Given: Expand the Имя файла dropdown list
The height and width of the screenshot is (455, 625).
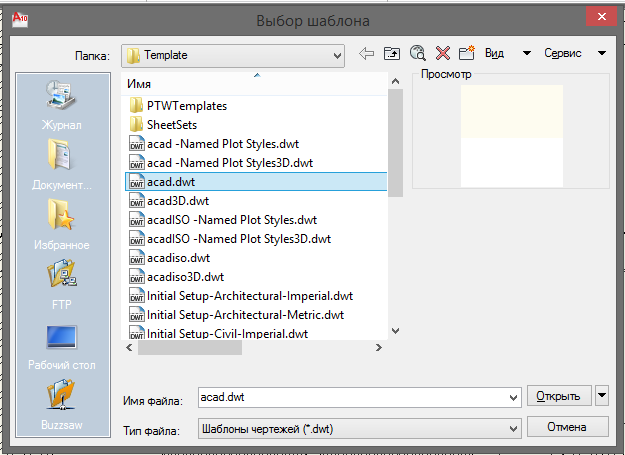Looking at the screenshot, I should (x=513, y=398).
